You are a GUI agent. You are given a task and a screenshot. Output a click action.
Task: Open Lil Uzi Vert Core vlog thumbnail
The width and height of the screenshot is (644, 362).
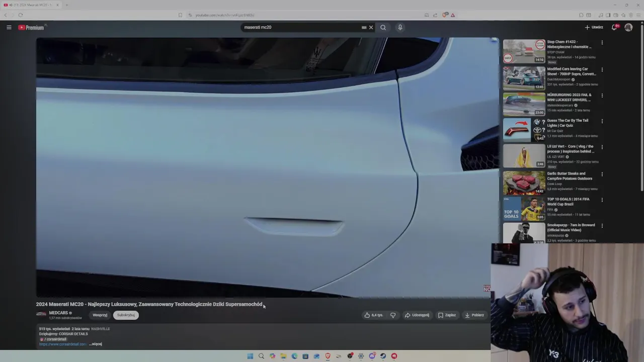[524, 156]
